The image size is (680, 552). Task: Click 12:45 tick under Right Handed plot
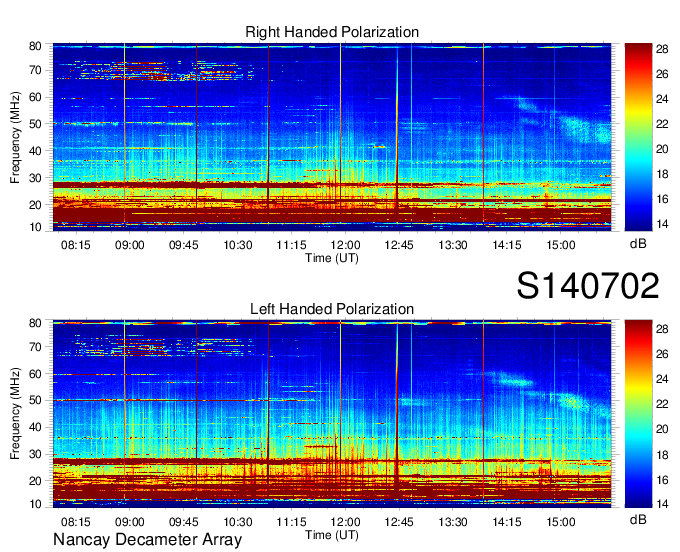(399, 245)
